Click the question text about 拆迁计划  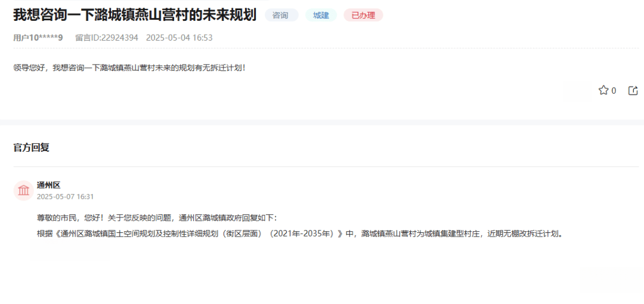[x=130, y=68]
